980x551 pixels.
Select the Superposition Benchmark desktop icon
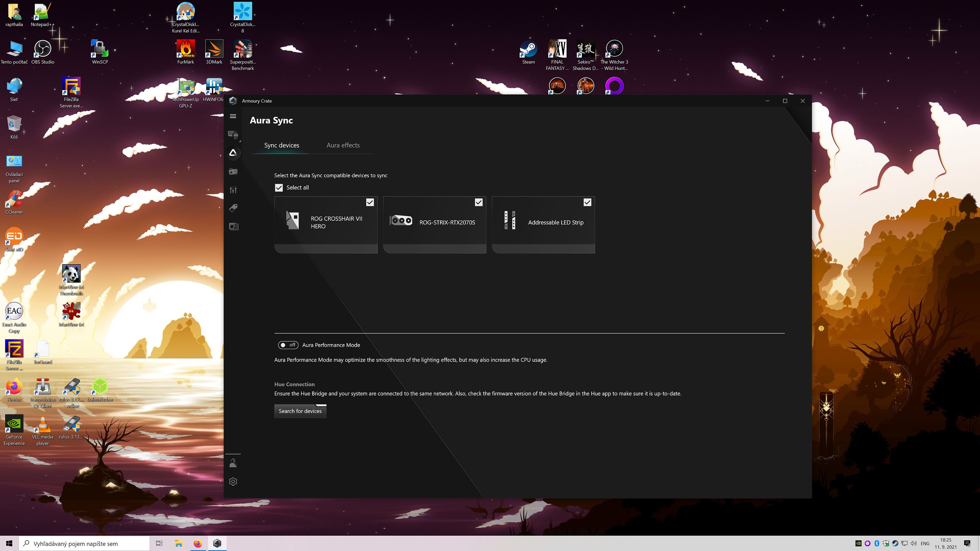coord(243,55)
